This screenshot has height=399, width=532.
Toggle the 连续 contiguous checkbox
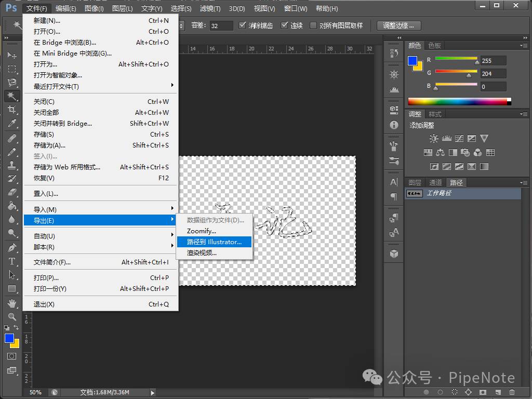tap(284, 25)
